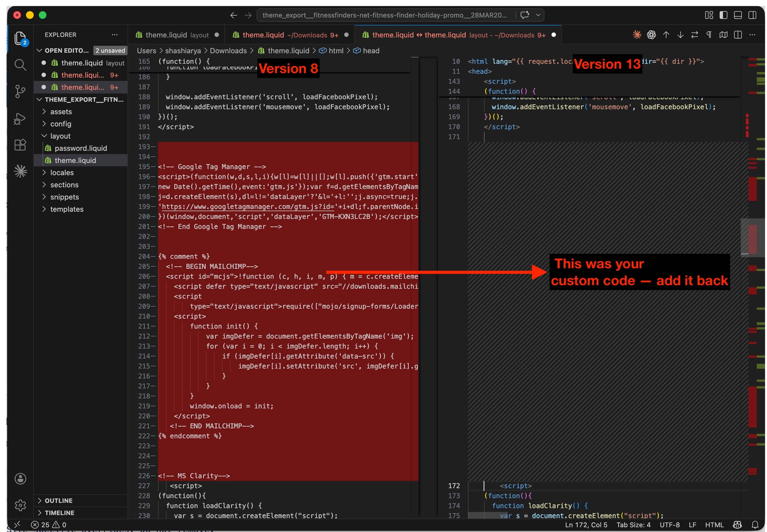Viewport: 767px width, 532px height.
Task: Open the Extensions view
Action: point(20,145)
